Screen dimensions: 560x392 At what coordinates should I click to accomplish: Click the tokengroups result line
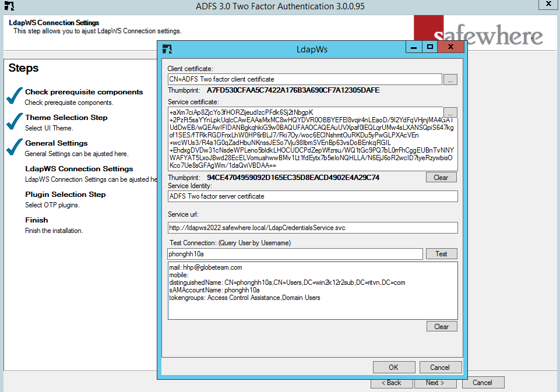click(x=245, y=298)
